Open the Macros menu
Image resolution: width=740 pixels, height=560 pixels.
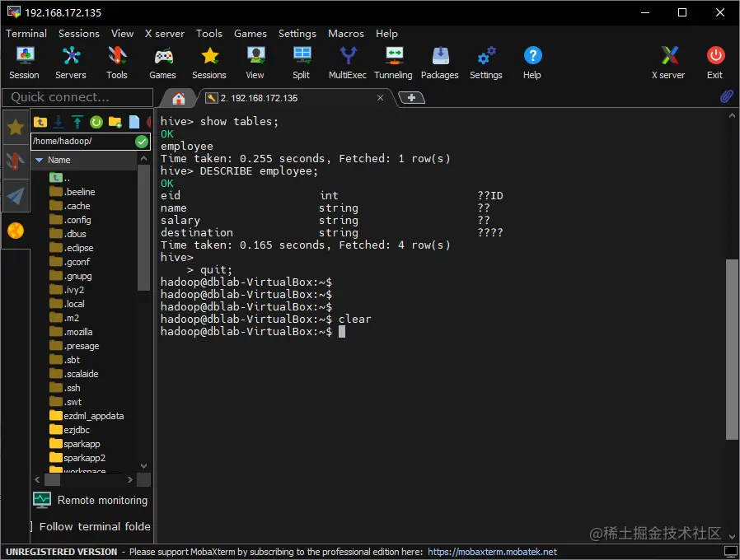click(x=346, y=34)
